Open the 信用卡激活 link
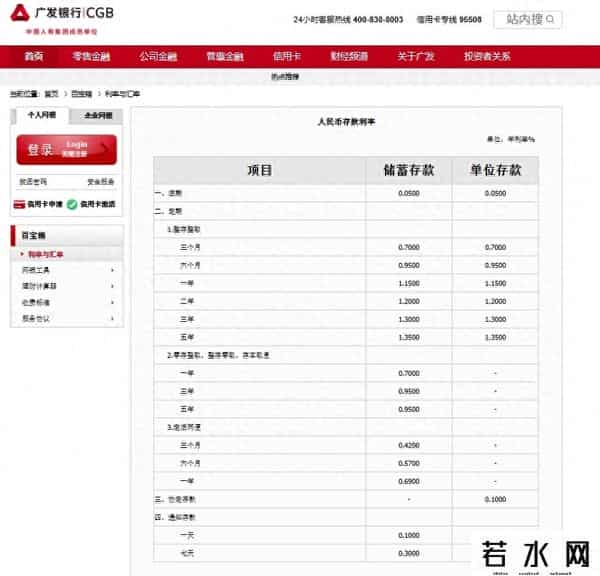This screenshot has width=600, height=576. 98,204
